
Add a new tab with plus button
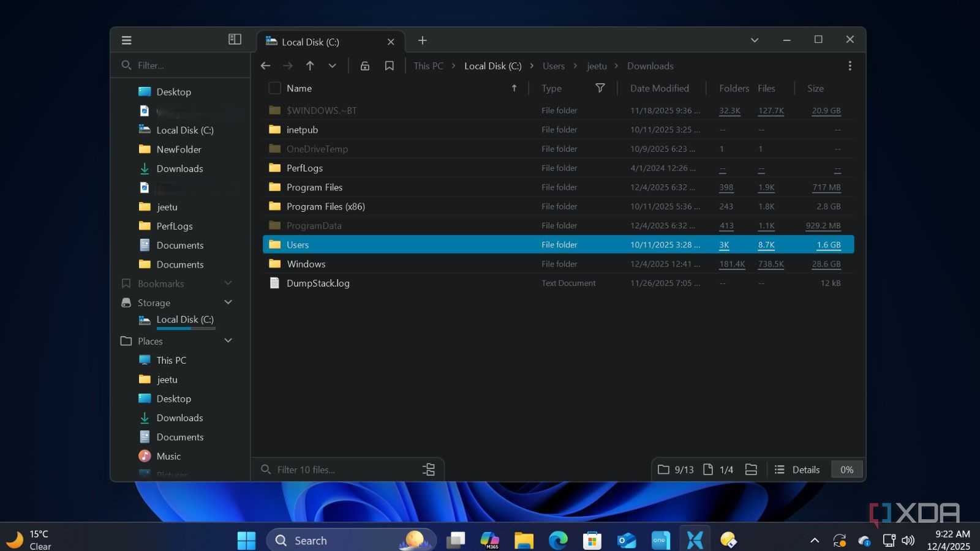[x=423, y=40]
